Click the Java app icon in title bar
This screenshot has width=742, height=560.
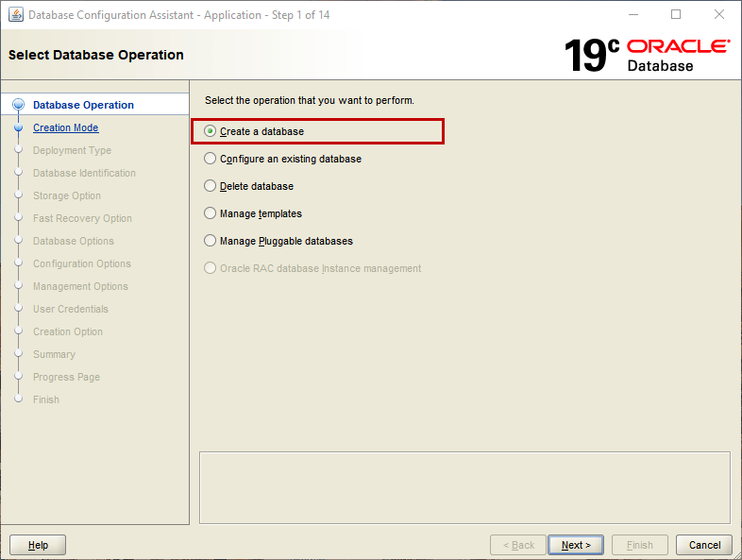(16, 15)
